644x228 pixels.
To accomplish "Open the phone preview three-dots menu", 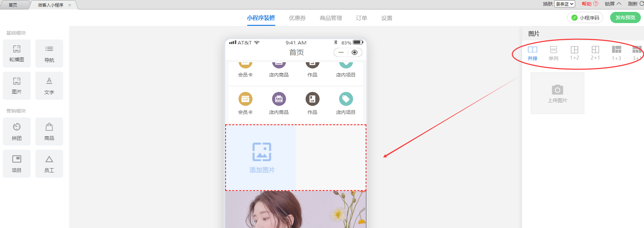I will (x=341, y=52).
